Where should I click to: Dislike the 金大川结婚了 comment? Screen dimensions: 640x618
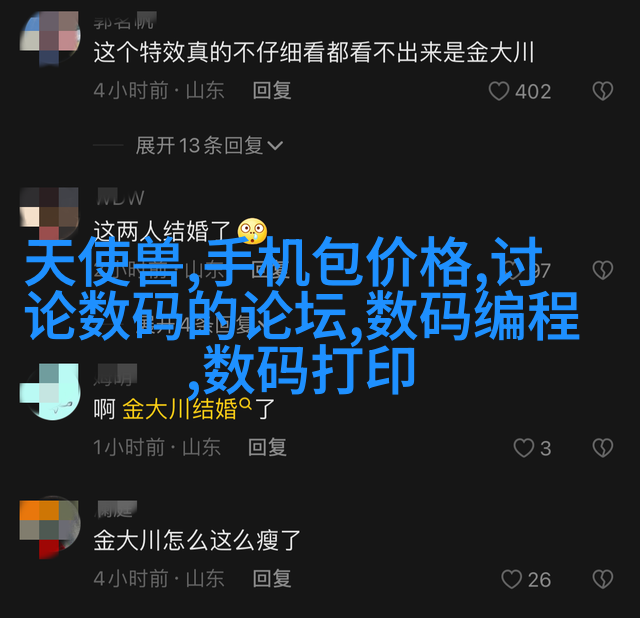click(603, 448)
